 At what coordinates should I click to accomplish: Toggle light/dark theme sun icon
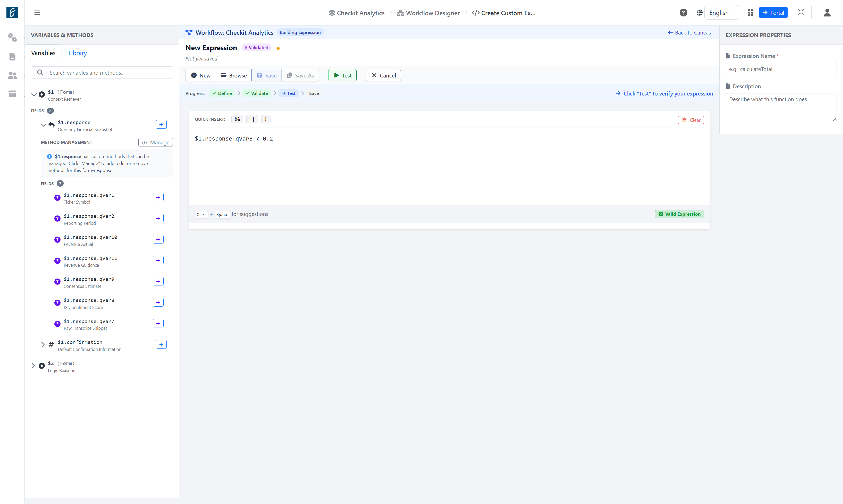pos(801,12)
